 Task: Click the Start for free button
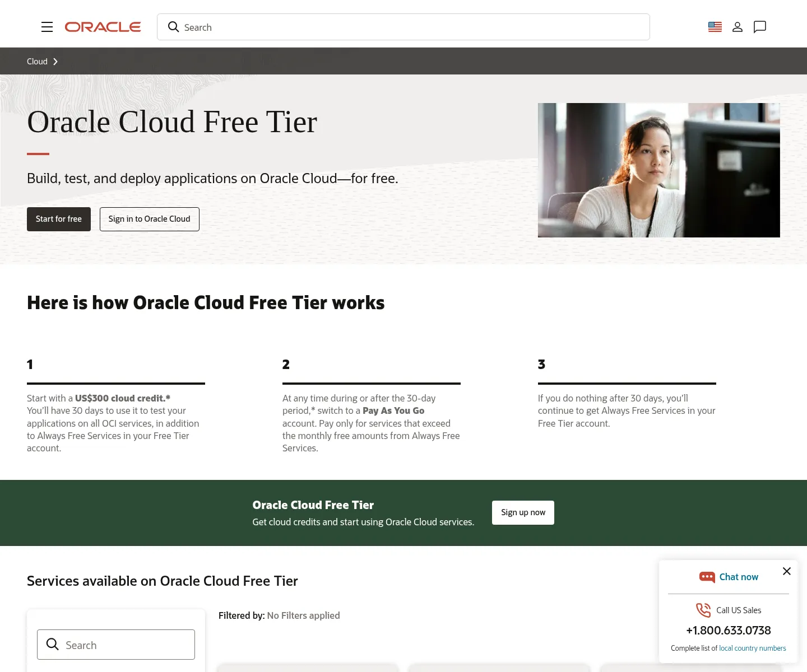(59, 219)
